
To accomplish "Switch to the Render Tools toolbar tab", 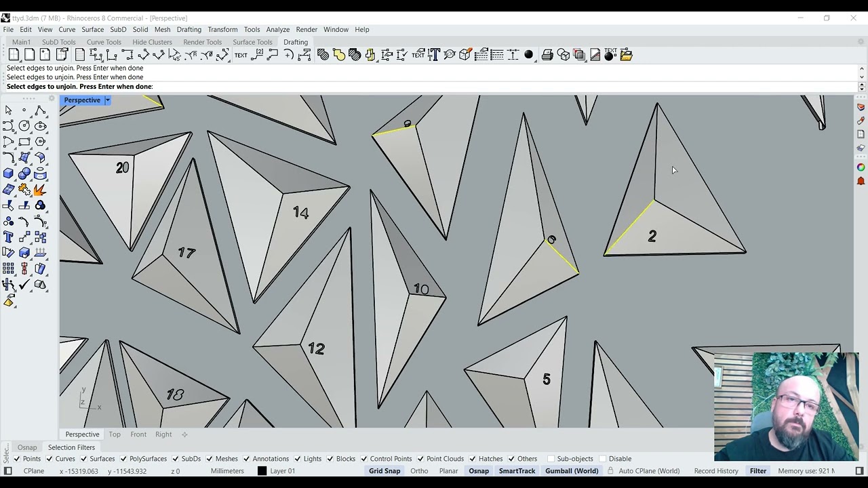I will click(x=202, y=42).
